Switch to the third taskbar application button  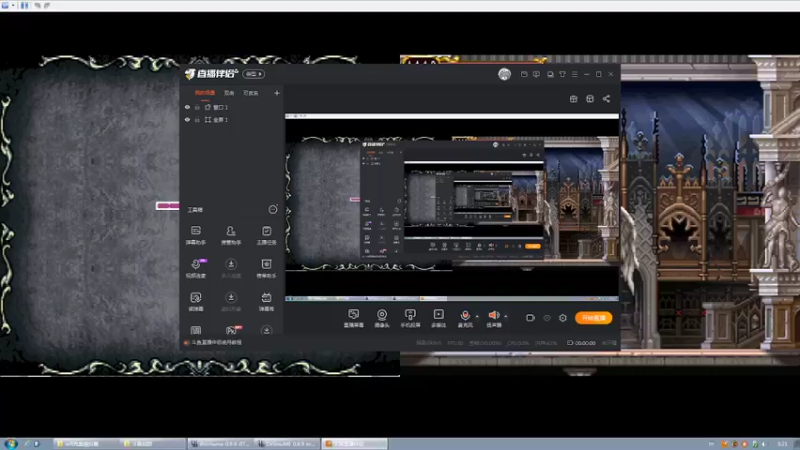[220, 444]
